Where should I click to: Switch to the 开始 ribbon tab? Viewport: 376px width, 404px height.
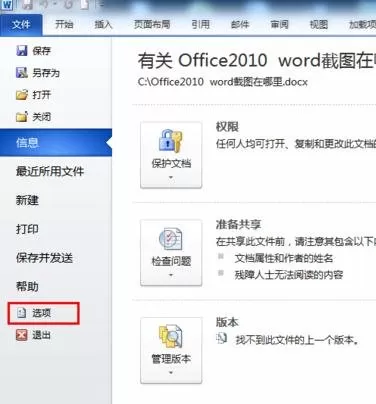[64, 24]
